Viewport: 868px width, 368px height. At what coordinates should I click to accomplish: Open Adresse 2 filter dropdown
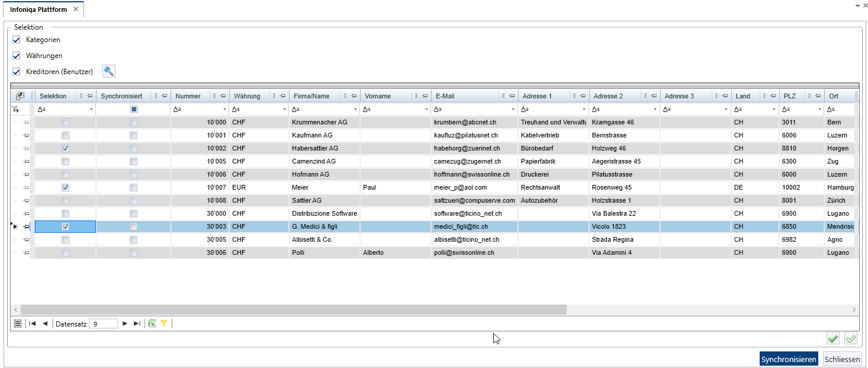tap(656, 110)
